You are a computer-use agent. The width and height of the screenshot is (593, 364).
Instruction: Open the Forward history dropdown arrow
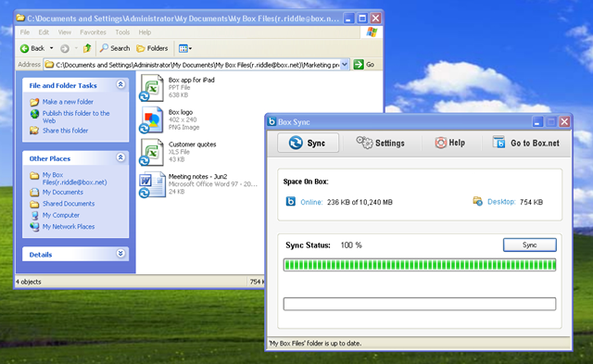tap(76, 48)
